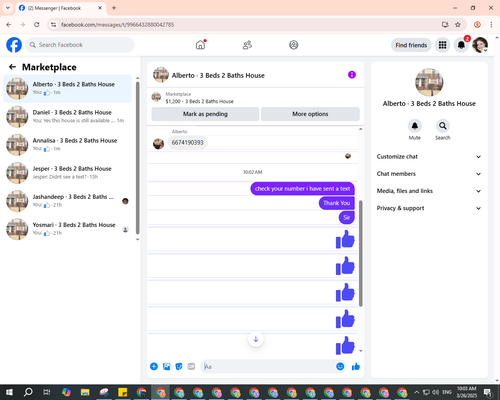500x400 pixels.
Task: Click Alberto's avatar beside 6674190393
Action: [158, 144]
